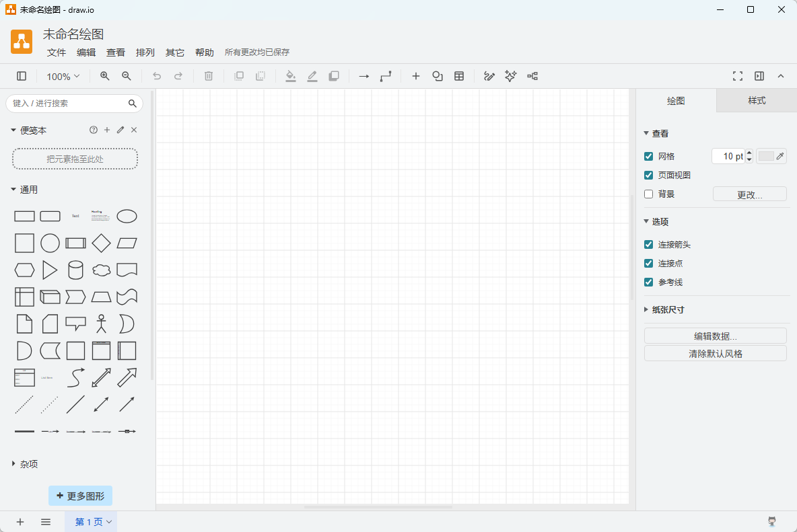Click the bring to front icon

(x=238, y=76)
